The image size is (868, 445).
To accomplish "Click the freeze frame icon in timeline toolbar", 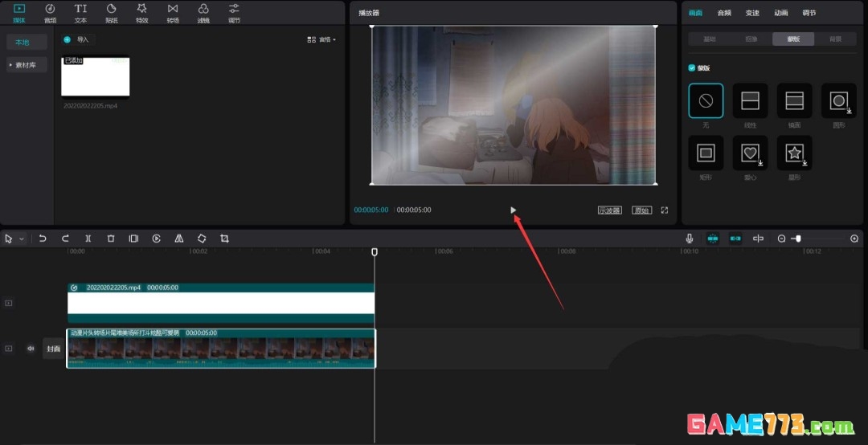I will pos(133,239).
